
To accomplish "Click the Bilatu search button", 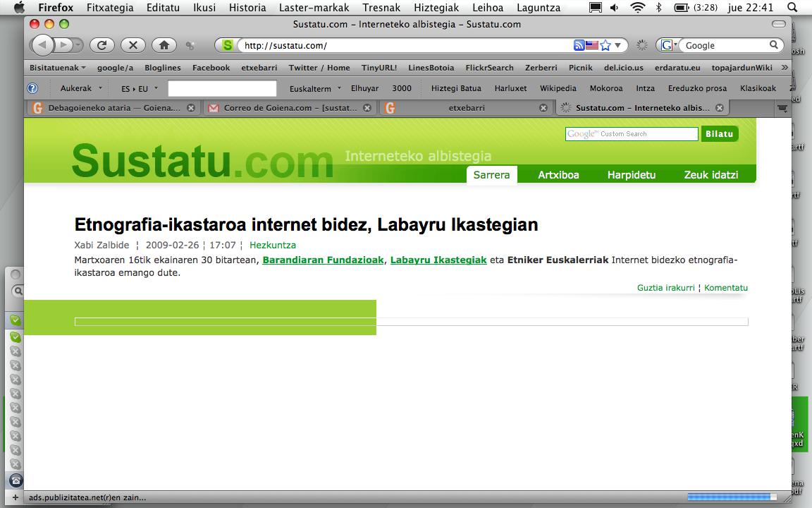I will [719, 134].
